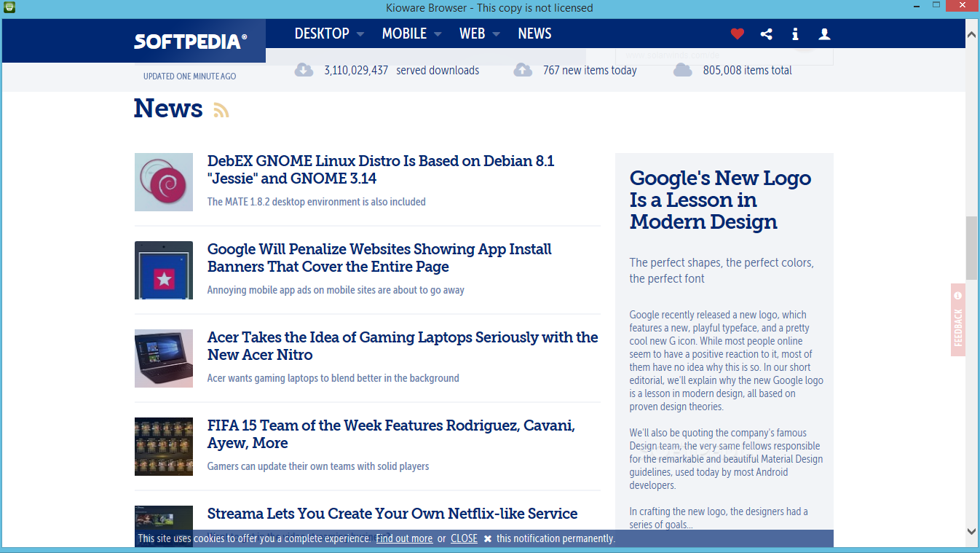The height and width of the screenshot is (553, 980).
Task: Click 'Acer wants gaming laptops to blend' subtitle
Action: click(x=333, y=378)
